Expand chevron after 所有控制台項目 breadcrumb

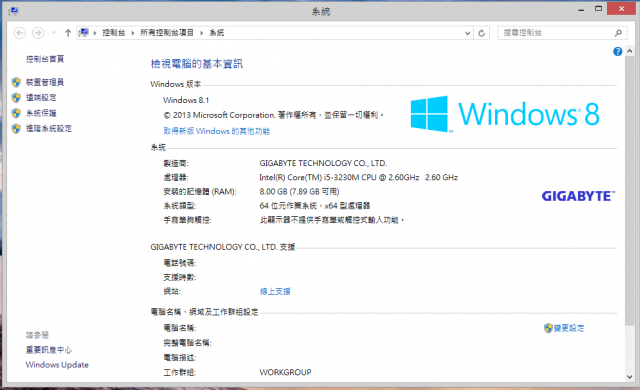[x=202, y=33]
